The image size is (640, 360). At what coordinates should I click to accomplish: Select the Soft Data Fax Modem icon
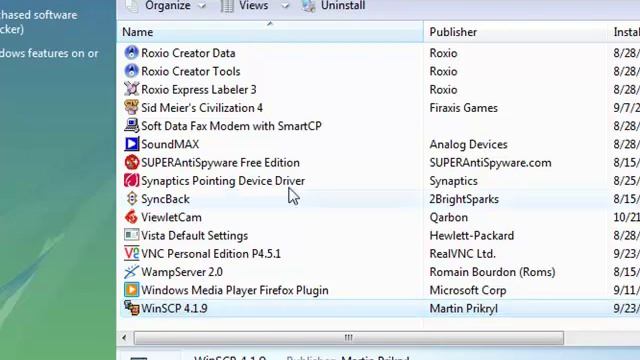(131, 126)
